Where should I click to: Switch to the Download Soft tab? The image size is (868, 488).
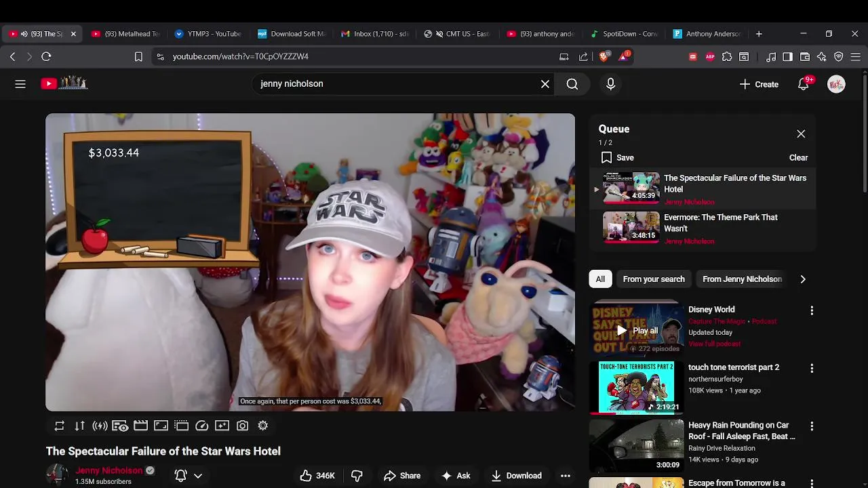[292, 34]
